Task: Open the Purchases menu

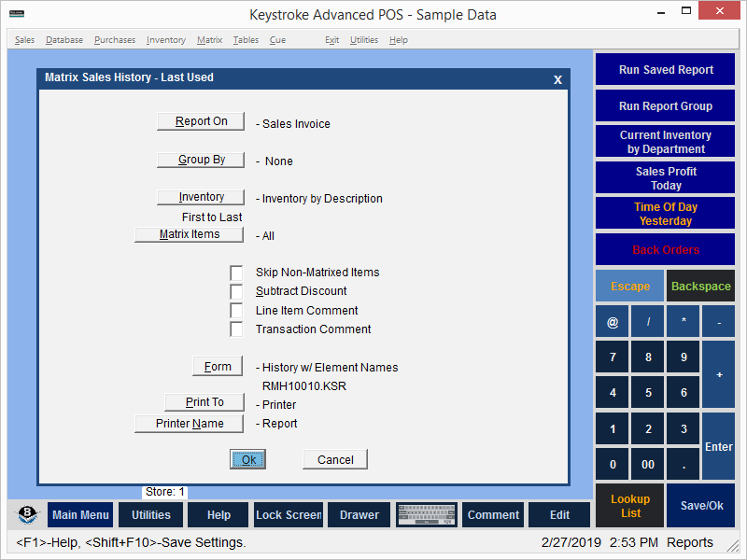Action: point(115,40)
